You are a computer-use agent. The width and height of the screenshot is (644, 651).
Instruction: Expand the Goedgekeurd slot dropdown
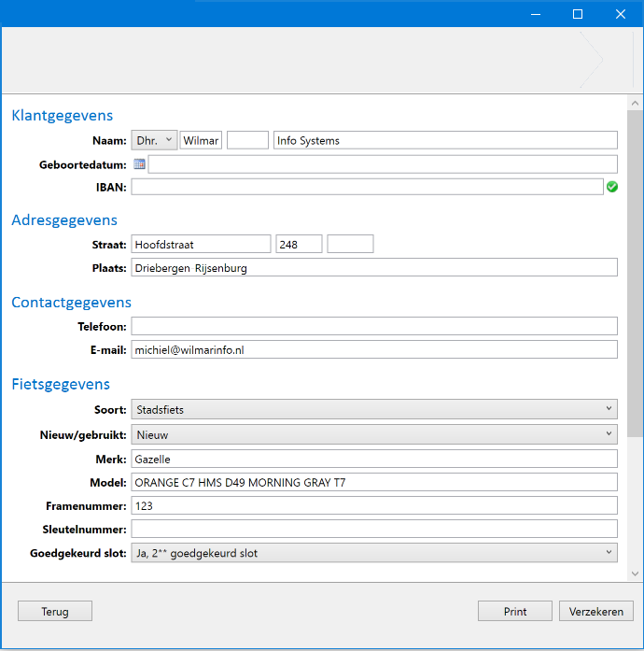[374, 553]
